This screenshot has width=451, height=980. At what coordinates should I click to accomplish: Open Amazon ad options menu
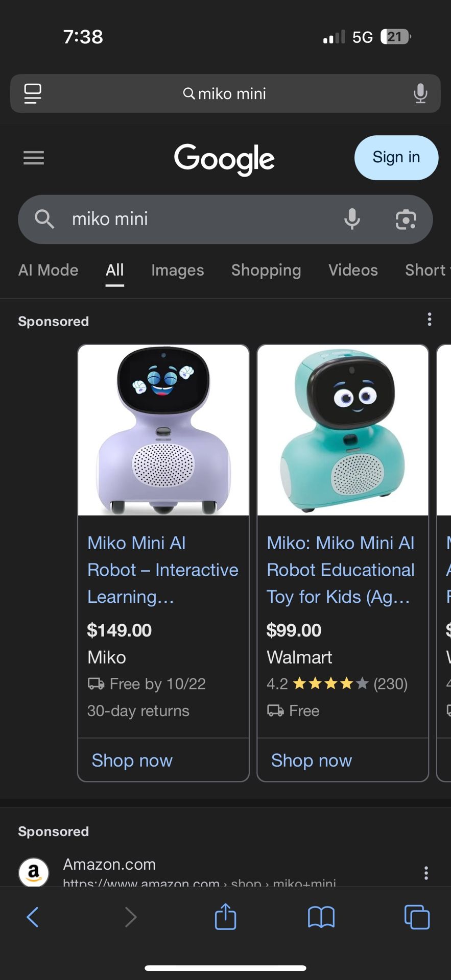426,873
